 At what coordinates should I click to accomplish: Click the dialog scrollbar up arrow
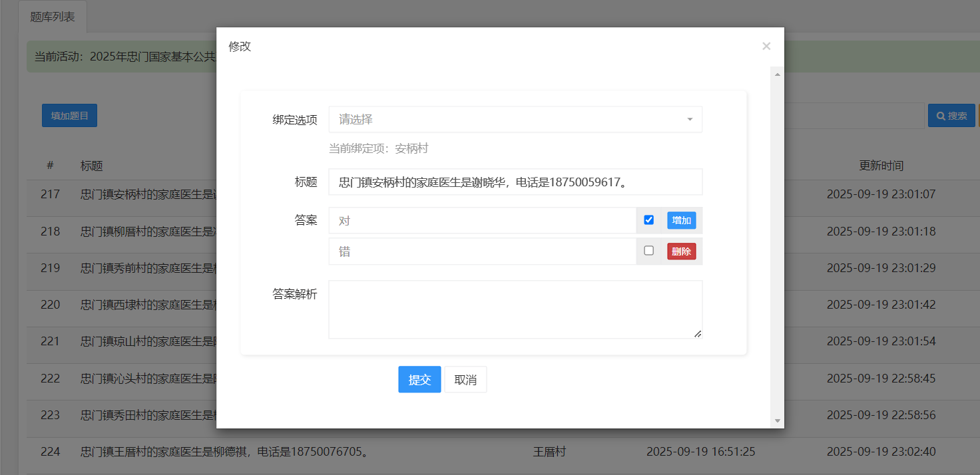click(x=777, y=74)
